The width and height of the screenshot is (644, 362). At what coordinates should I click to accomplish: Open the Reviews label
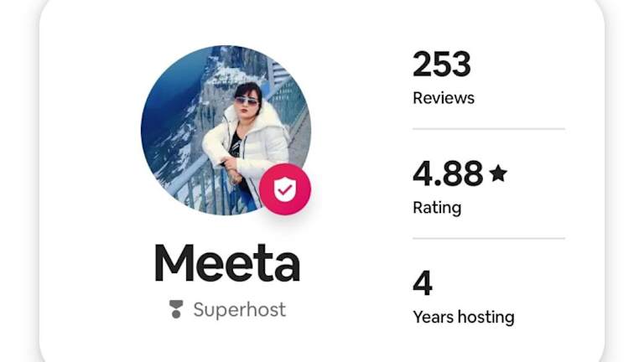click(x=444, y=98)
